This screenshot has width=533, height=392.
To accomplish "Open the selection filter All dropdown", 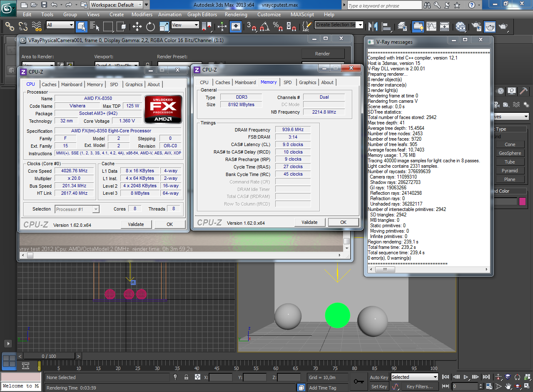I will tap(60, 25).
